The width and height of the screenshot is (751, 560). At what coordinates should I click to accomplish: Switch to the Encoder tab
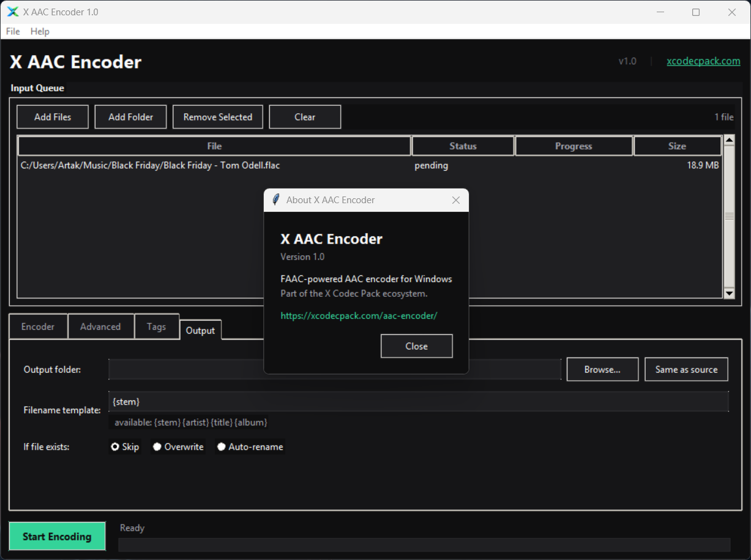pos(38,326)
